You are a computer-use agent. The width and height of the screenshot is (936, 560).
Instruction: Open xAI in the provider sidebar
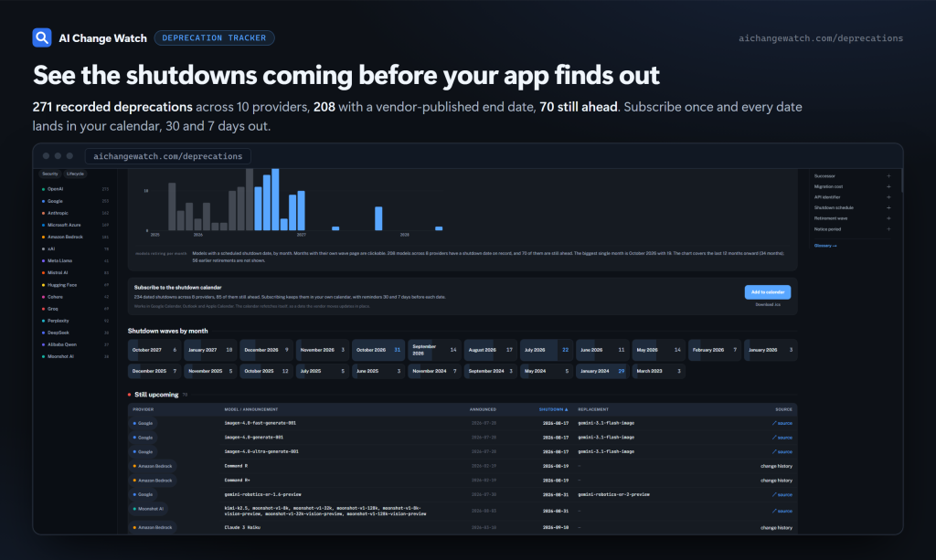(x=75, y=248)
